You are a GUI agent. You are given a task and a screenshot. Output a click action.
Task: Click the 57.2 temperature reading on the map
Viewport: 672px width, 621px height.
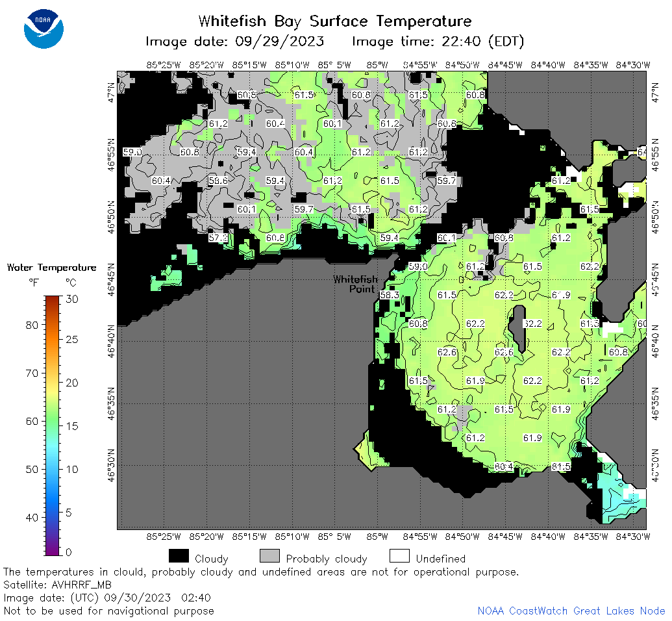click(x=218, y=238)
